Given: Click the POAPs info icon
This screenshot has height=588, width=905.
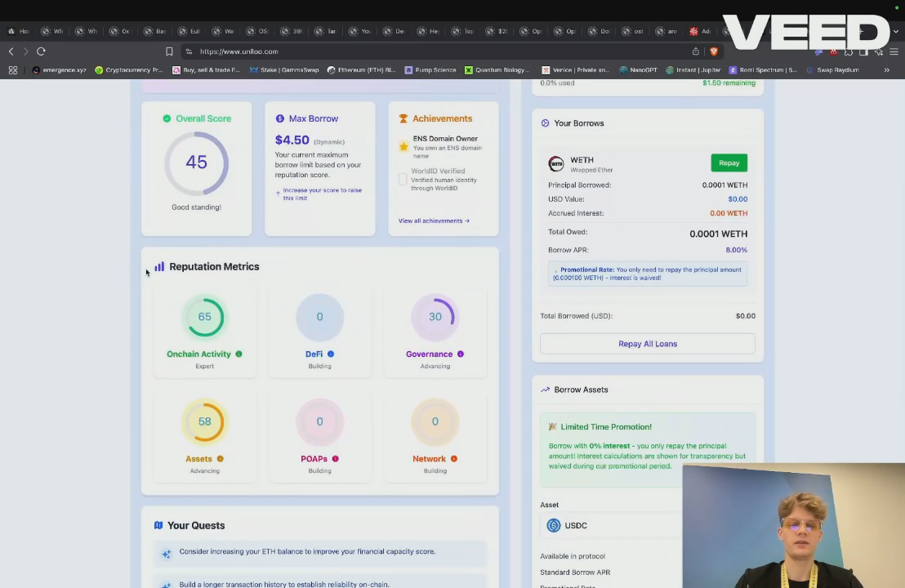Looking at the screenshot, I should pyautogui.click(x=336, y=459).
